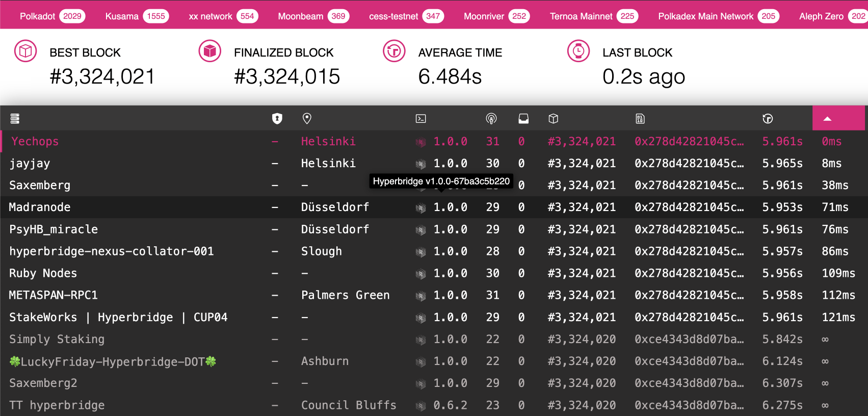Pin the jayjay node row

point(30,164)
